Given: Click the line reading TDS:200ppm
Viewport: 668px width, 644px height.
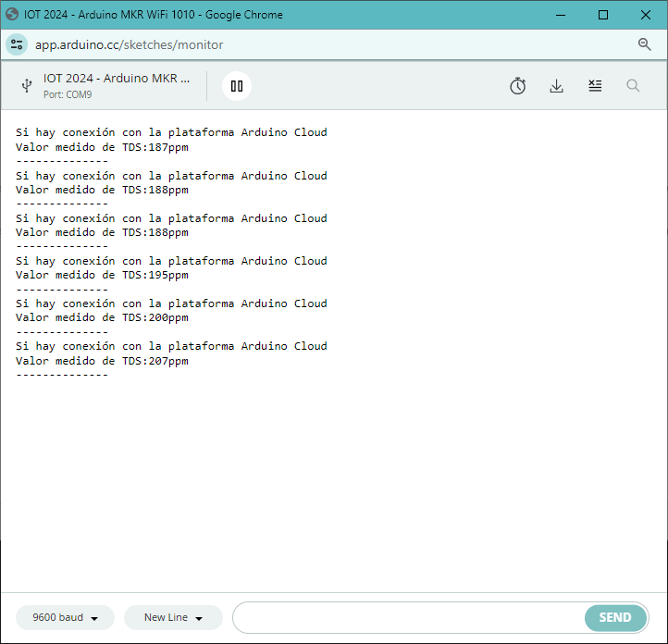Looking at the screenshot, I should (x=102, y=317).
